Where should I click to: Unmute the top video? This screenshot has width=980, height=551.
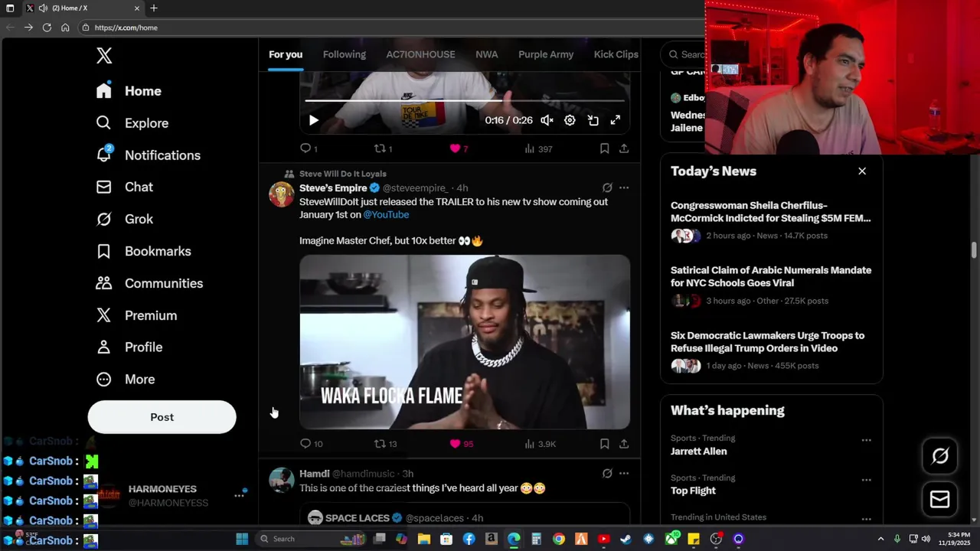click(547, 120)
